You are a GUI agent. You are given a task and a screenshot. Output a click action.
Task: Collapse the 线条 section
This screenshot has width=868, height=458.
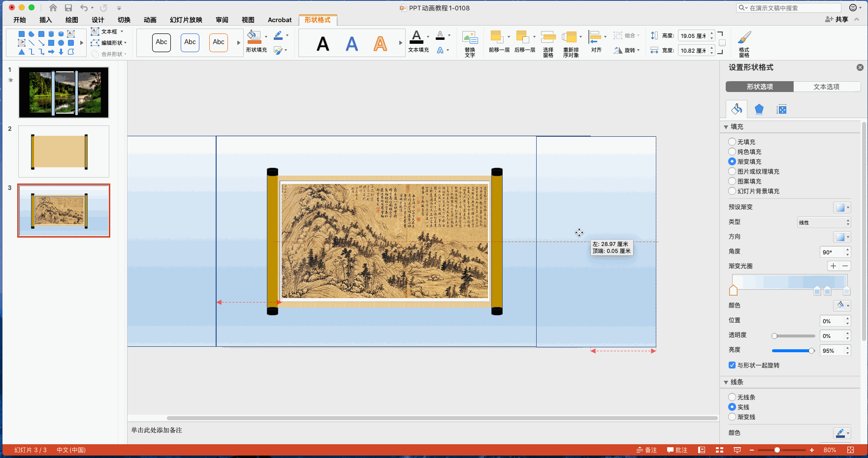(726, 382)
